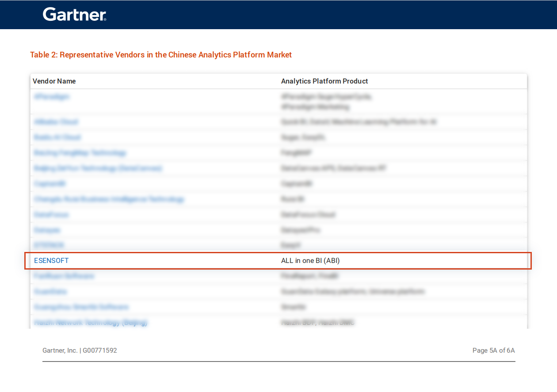Click the Page 5A of 6A indicator
557x392 pixels.
[x=493, y=350]
